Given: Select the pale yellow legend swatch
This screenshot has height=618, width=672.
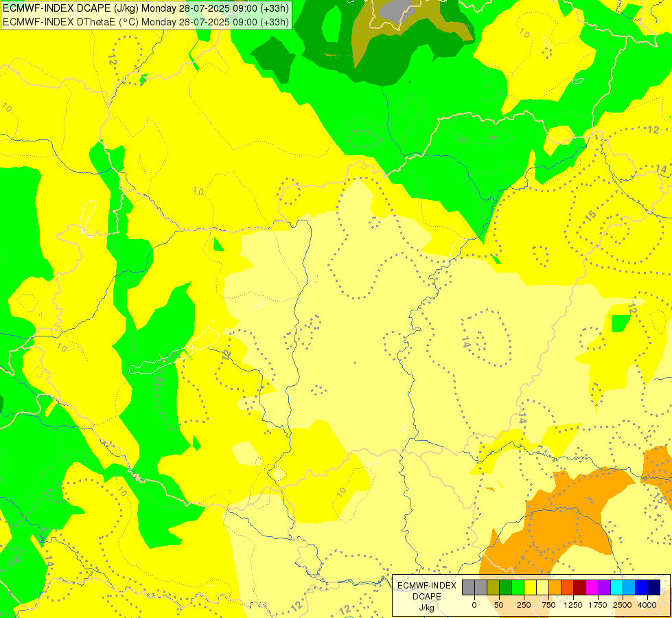Looking at the screenshot, I should coord(542,587).
